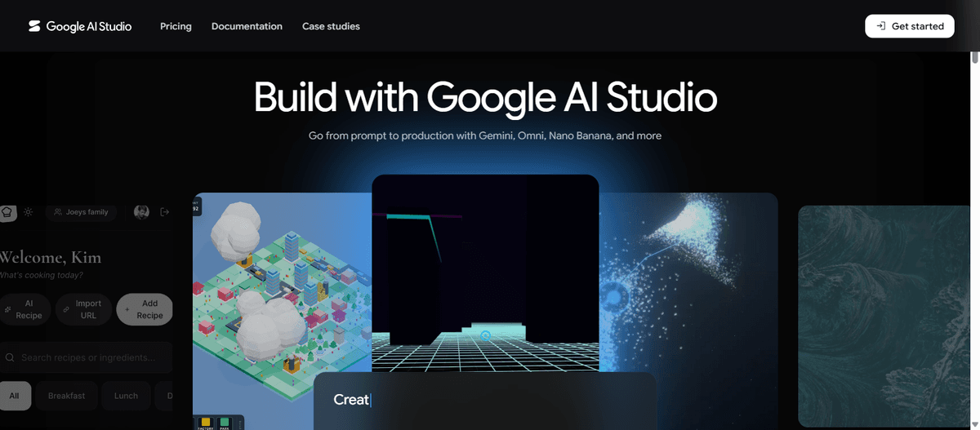Click the 'Build with Google AI Studio' headline
980x430 pixels.
[485, 97]
